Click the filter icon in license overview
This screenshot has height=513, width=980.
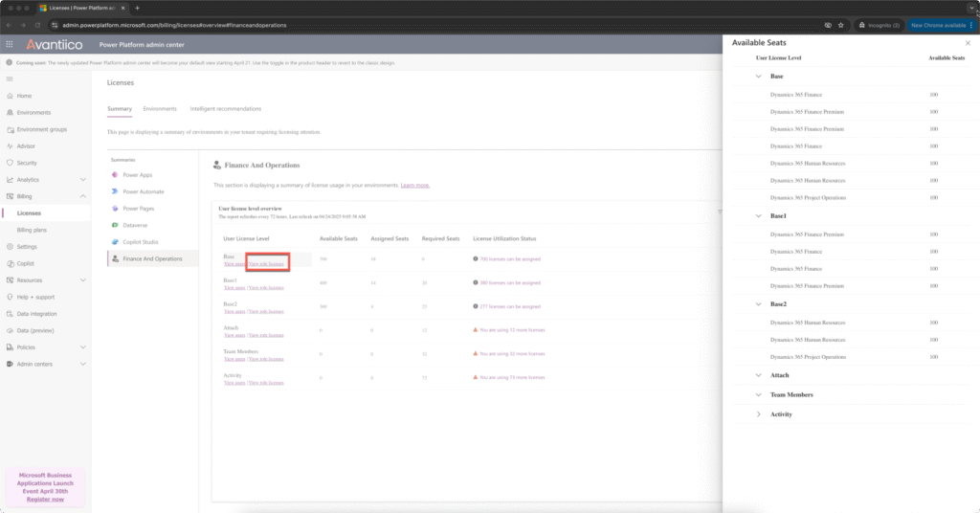coord(720,212)
